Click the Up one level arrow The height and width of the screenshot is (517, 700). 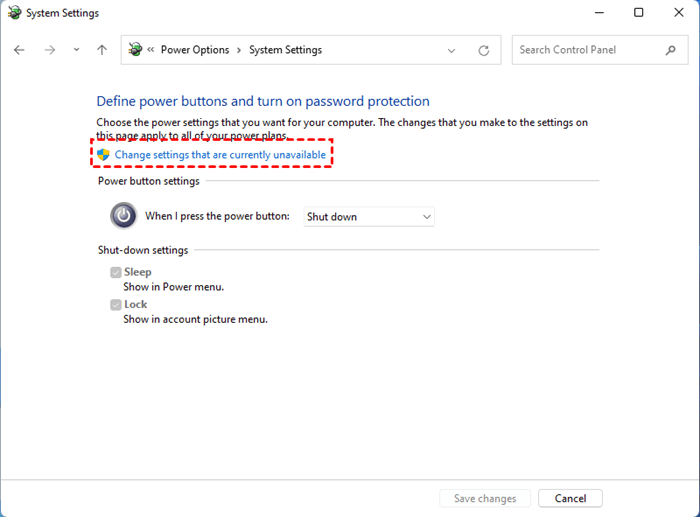point(102,50)
